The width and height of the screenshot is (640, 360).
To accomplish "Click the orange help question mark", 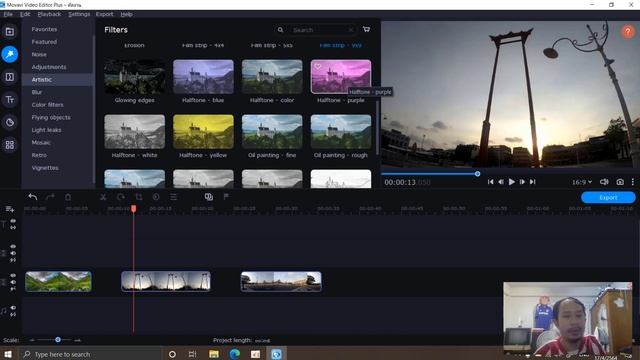I will pos(628,32).
